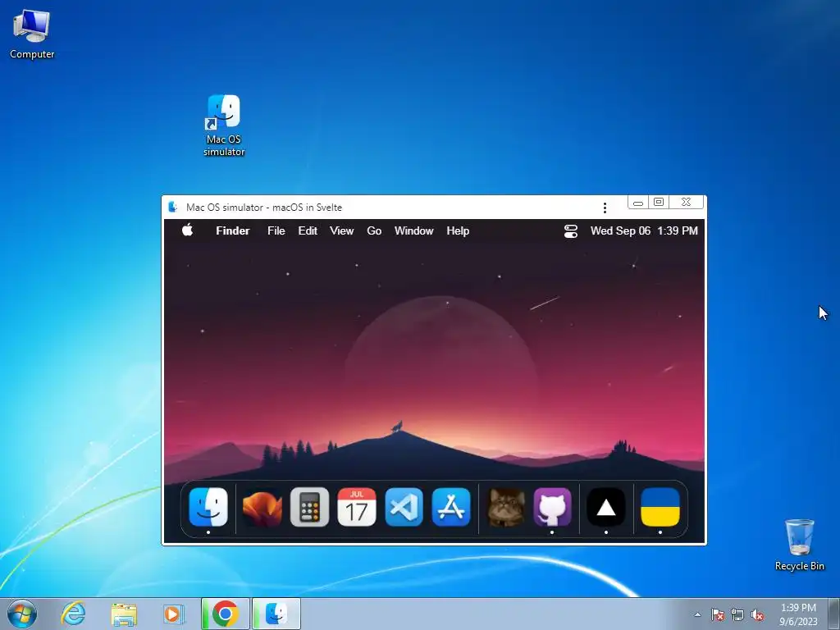Open the Finder menu in menu bar
Image resolution: width=840 pixels, height=630 pixels.
[x=232, y=231]
